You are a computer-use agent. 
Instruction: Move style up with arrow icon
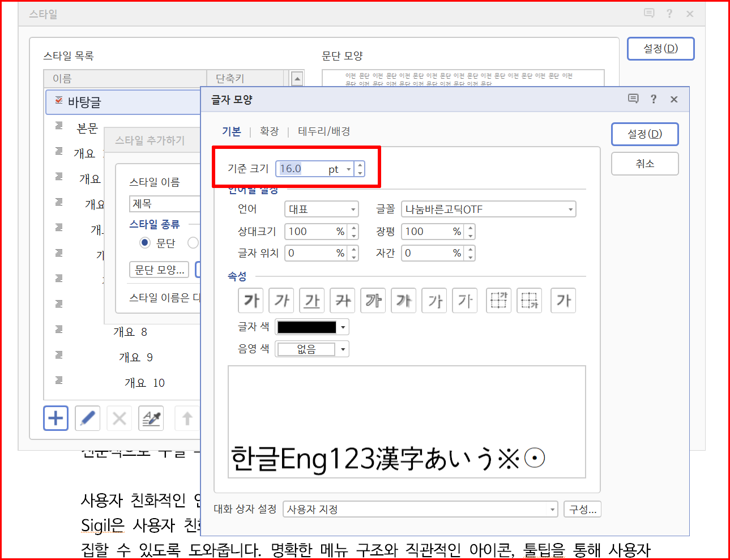pos(187,418)
